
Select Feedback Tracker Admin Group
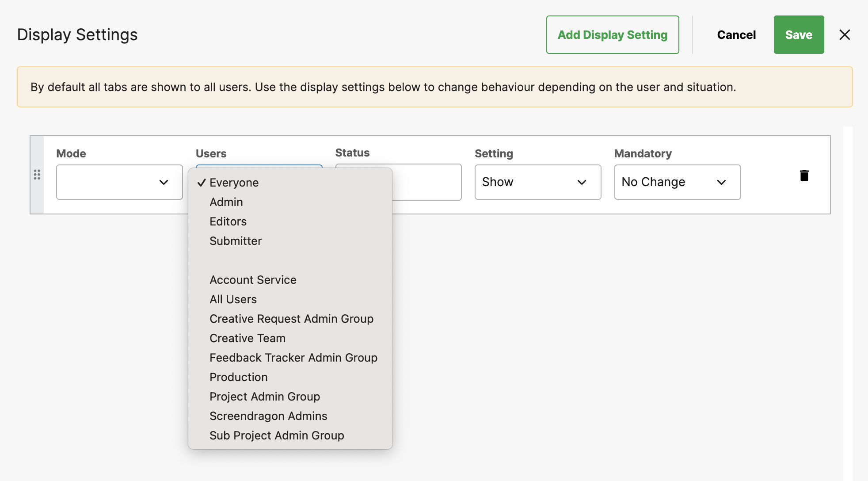(x=293, y=358)
